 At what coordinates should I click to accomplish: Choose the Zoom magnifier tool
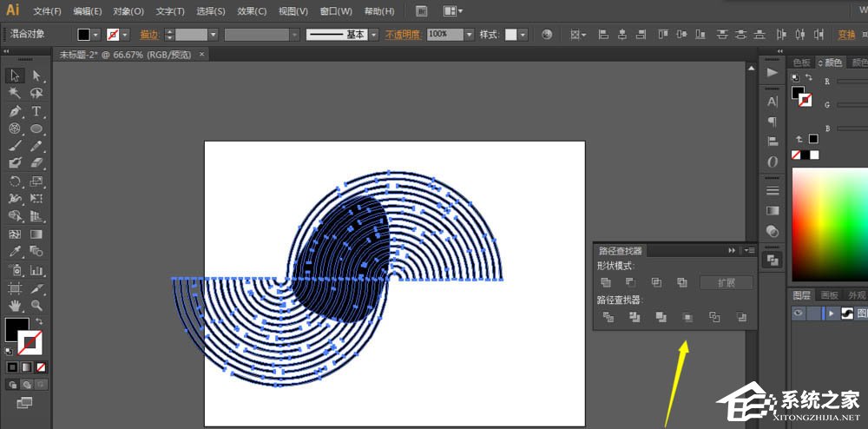click(36, 306)
